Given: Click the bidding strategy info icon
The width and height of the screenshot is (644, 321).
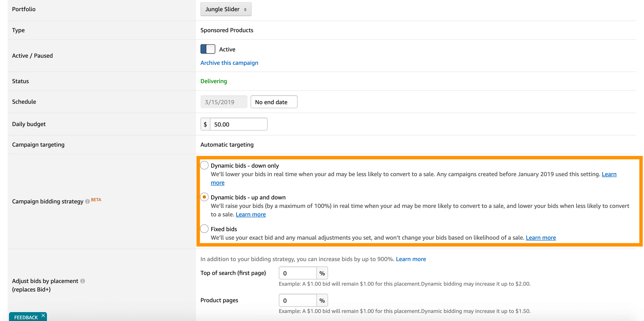Looking at the screenshot, I should [x=87, y=201].
